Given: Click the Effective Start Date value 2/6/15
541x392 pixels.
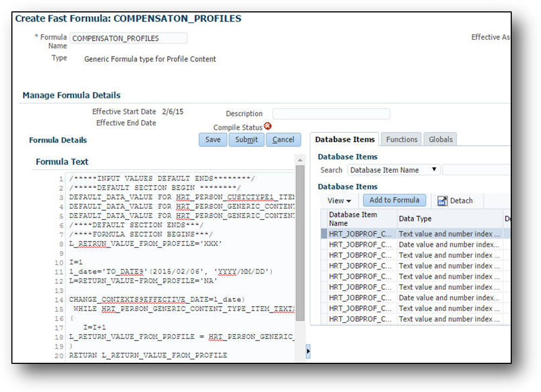Looking at the screenshot, I should click(x=173, y=112).
